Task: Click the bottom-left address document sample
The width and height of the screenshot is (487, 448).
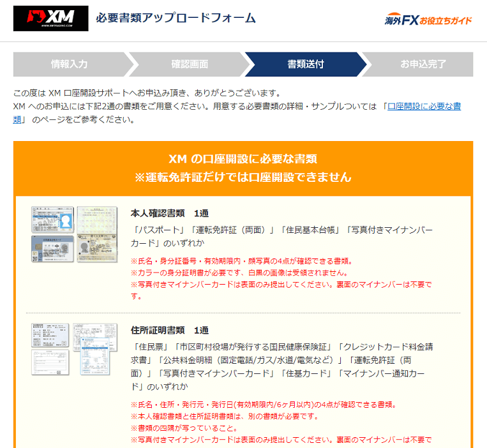Action: point(50,362)
